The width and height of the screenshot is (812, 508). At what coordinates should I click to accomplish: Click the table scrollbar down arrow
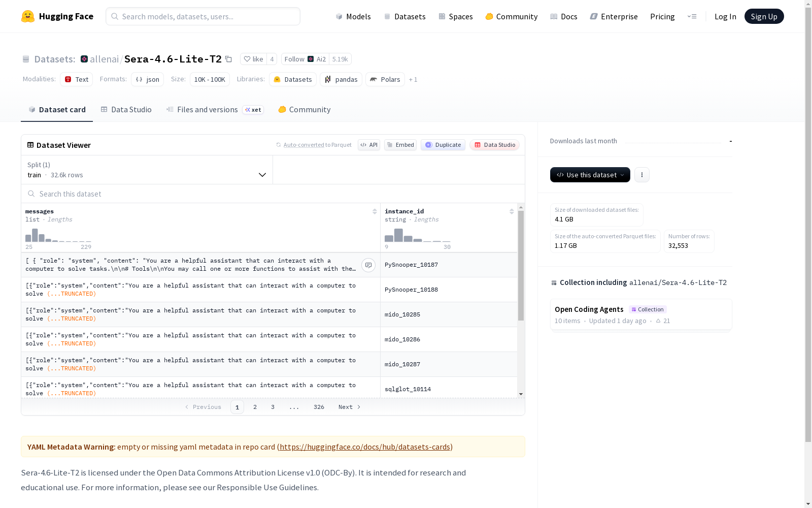point(521,394)
